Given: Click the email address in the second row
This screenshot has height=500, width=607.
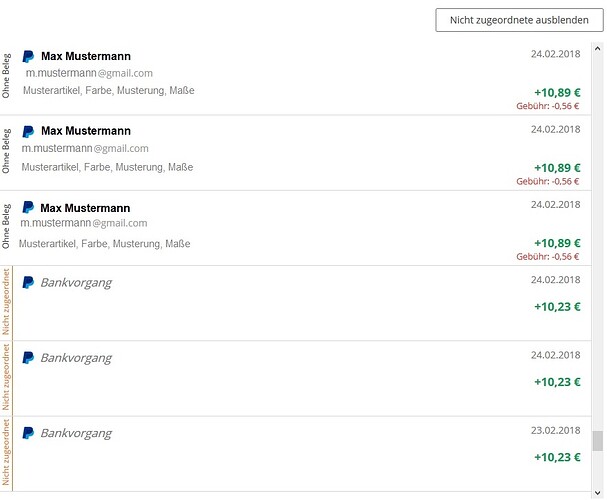Looking at the screenshot, I should (x=85, y=148).
